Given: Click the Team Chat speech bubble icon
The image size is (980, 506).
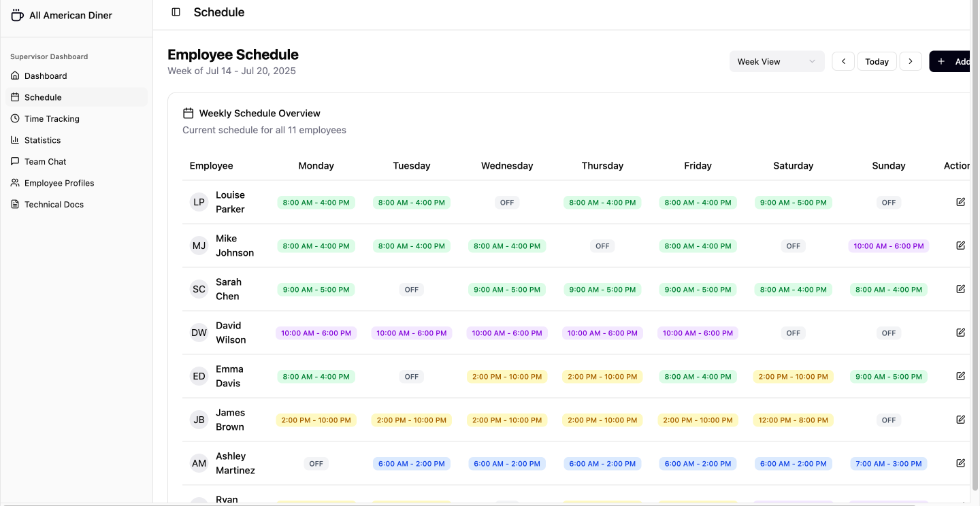Looking at the screenshot, I should click(x=16, y=161).
